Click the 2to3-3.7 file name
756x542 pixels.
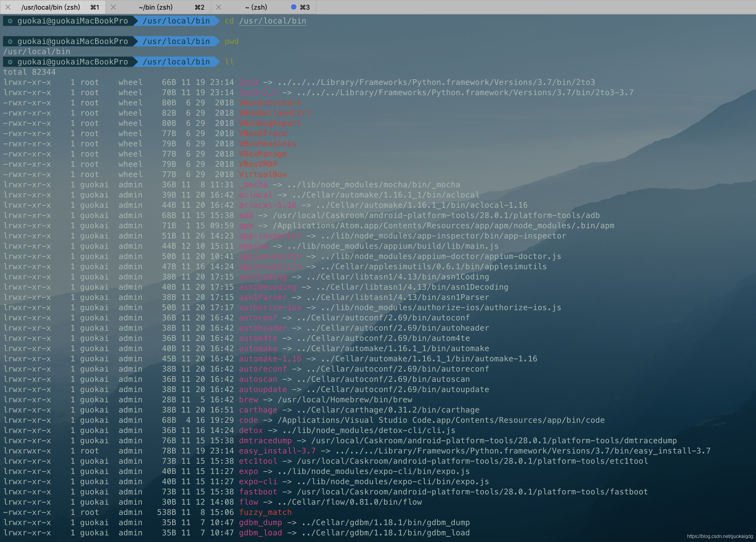258,92
